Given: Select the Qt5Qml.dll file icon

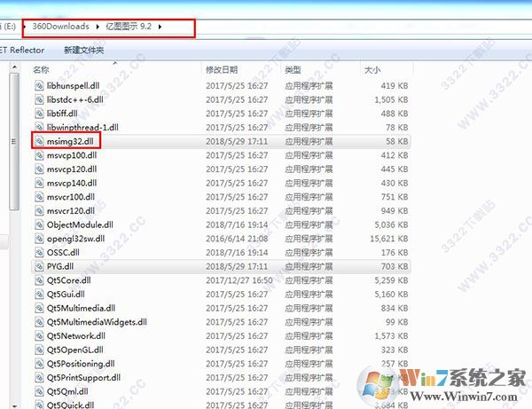Looking at the screenshot, I should tap(39, 391).
